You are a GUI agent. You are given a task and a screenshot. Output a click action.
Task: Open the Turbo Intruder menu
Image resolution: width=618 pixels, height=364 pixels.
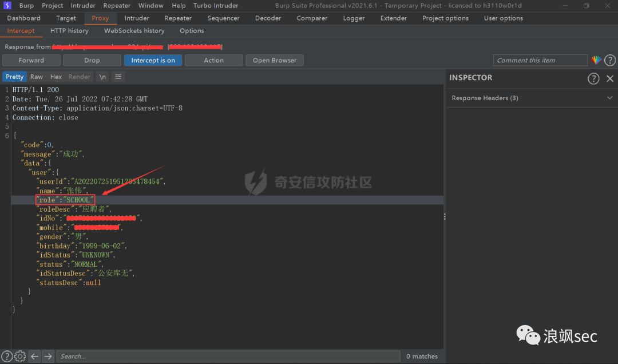(216, 6)
